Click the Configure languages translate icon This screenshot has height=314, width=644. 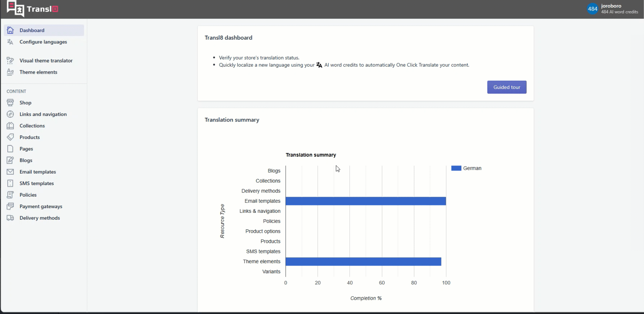[x=10, y=42]
